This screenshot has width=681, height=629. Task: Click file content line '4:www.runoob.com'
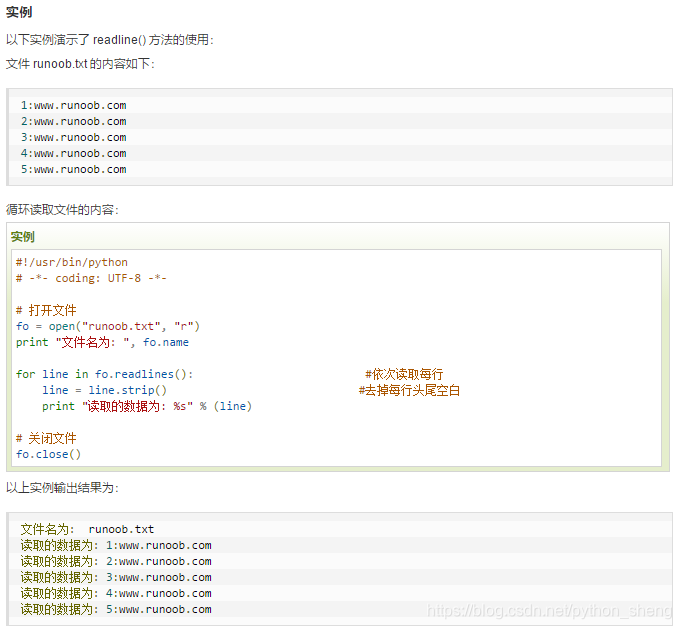(x=73, y=153)
